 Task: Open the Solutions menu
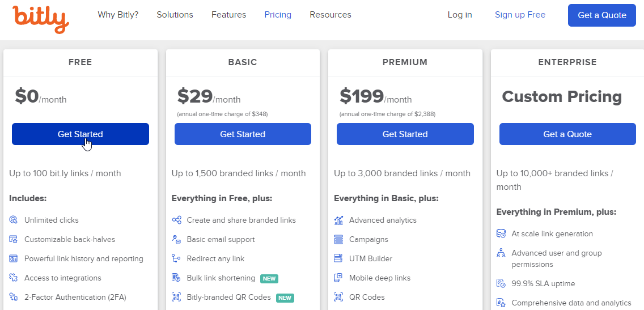point(175,15)
